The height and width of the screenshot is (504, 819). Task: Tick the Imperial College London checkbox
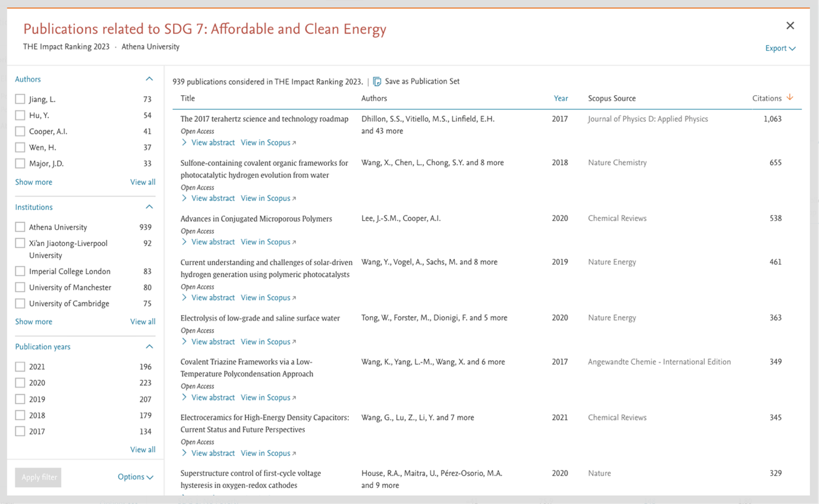pyautogui.click(x=20, y=271)
